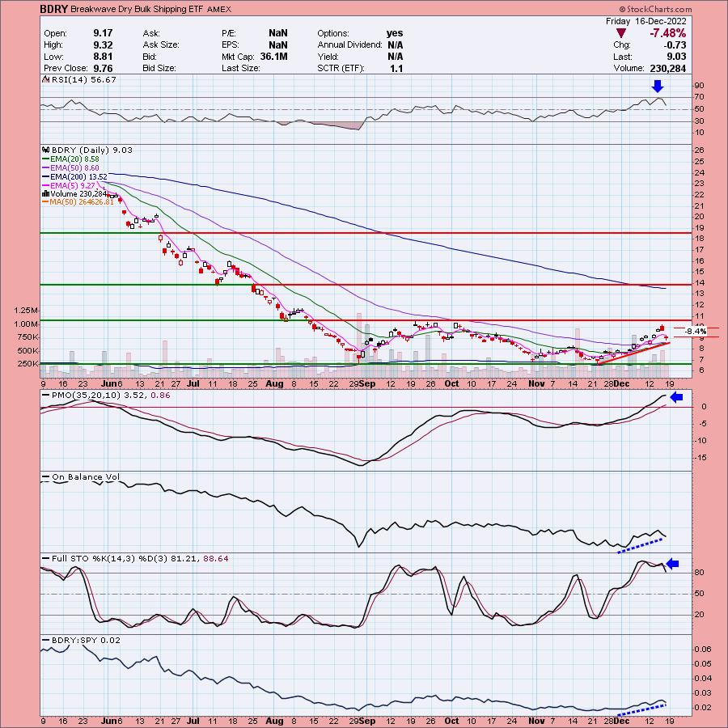The width and height of the screenshot is (728, 728).
Task: Select the High price 9.32
Action: (x=103, y=45)
